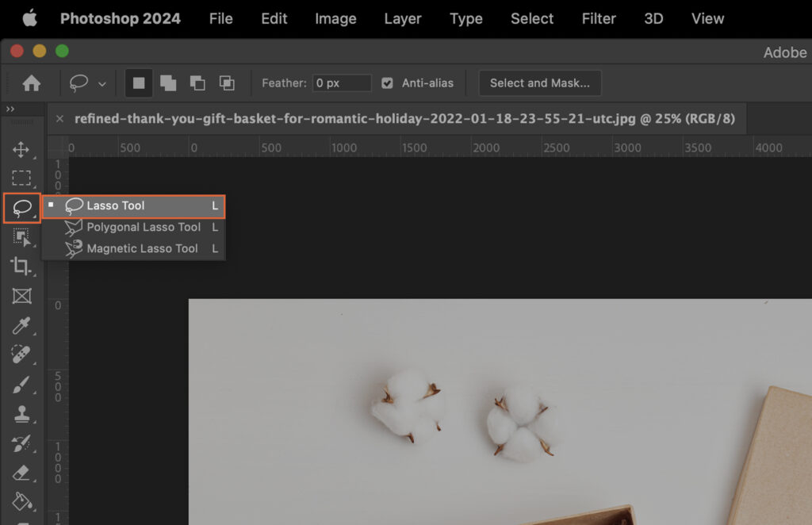Click the Home icon in the options bar
The width and height of the screenshot is (812, 525).
[29, 82]
